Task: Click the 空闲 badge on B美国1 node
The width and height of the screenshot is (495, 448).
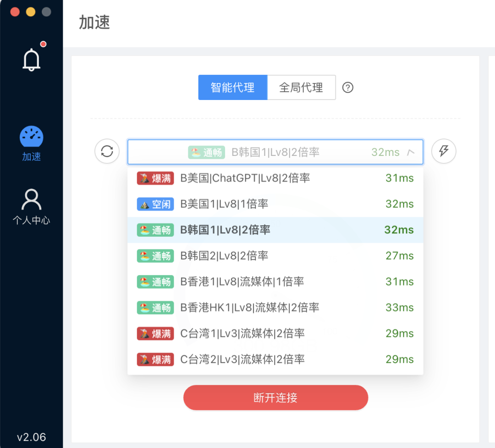Action: (x=155, y=204)
